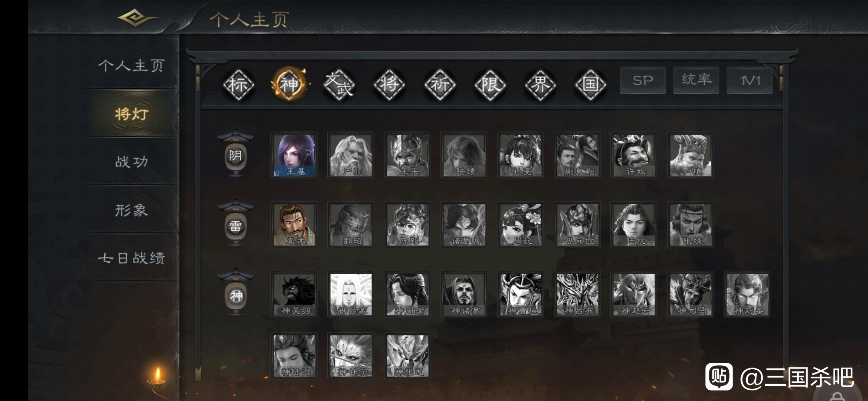Click the golden back arrow icon
Viewport: 868px width, 401px height.
[x=137, y=18]
